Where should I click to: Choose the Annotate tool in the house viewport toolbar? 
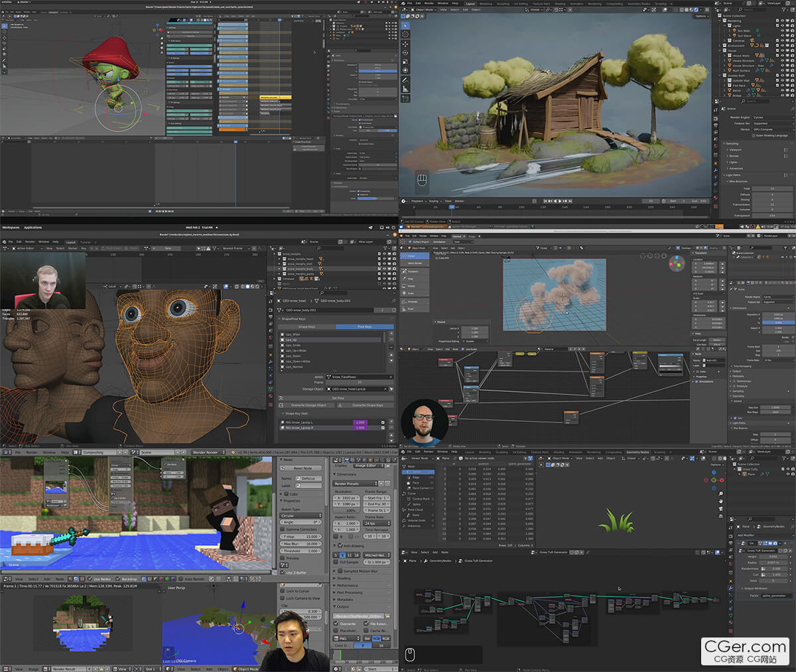[405, 80]
